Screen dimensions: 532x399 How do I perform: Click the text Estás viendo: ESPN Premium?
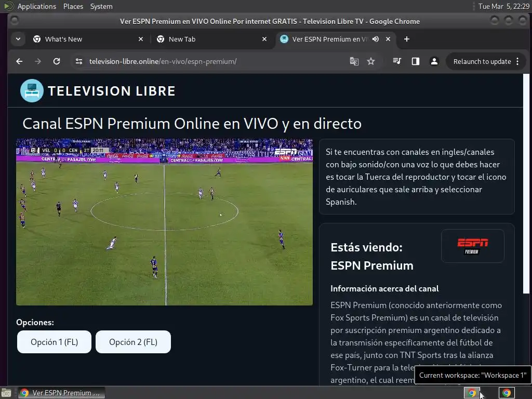pos(372,256)
